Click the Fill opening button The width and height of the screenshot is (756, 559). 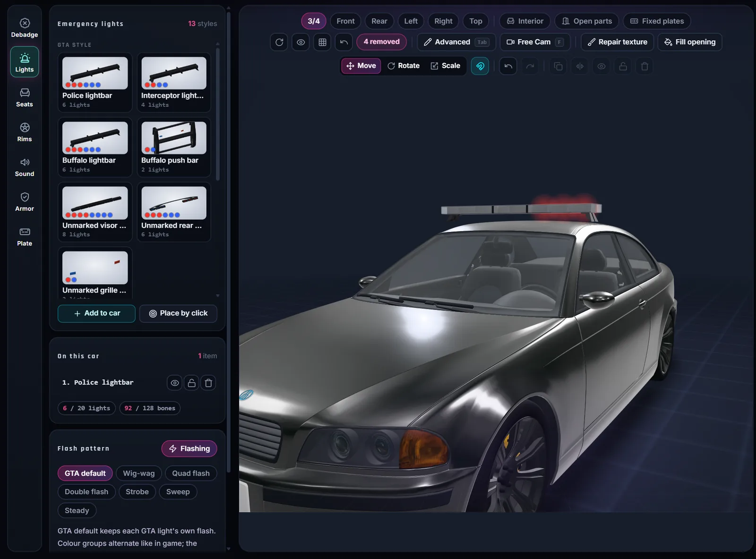pos(690,42)
